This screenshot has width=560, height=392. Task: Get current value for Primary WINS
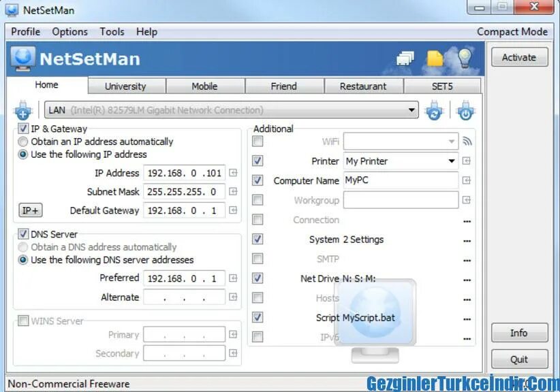(x=233, y=335)
